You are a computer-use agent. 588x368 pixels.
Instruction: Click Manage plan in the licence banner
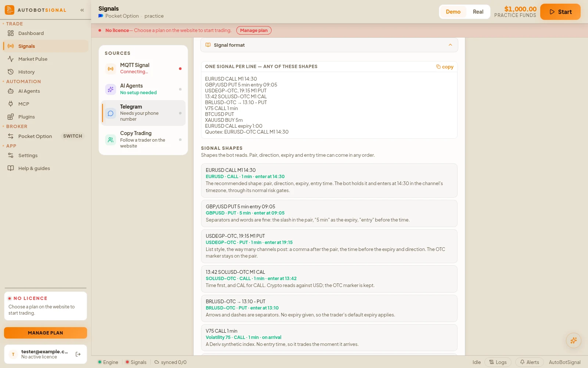pyautogui.click(x=254, y=30)
